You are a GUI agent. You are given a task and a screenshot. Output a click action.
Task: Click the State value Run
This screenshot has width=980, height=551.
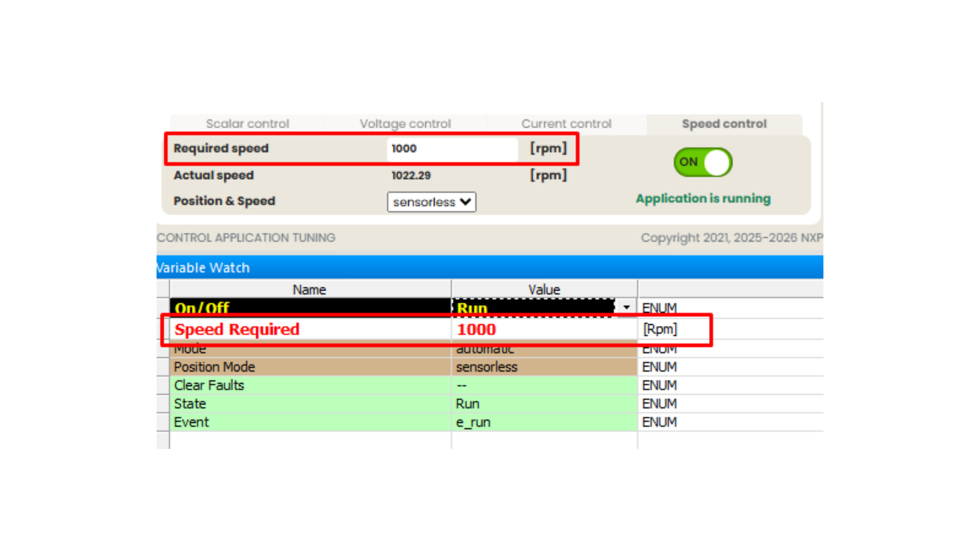pyautogui.click(x=544, y=404)
